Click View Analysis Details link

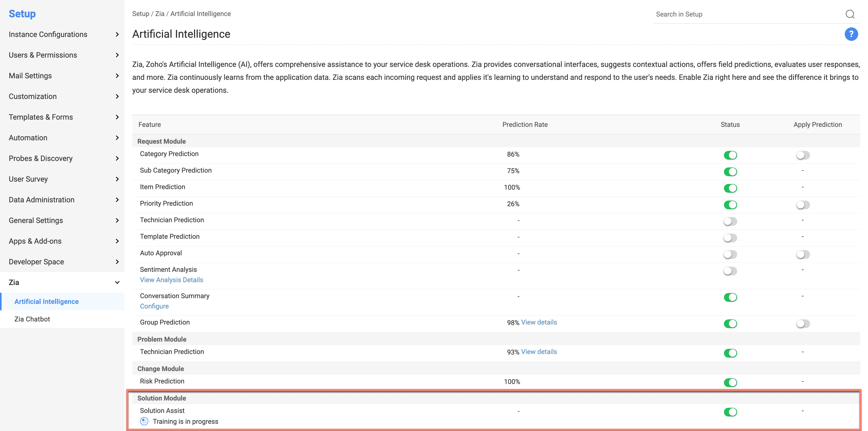(x=172, y=280)
